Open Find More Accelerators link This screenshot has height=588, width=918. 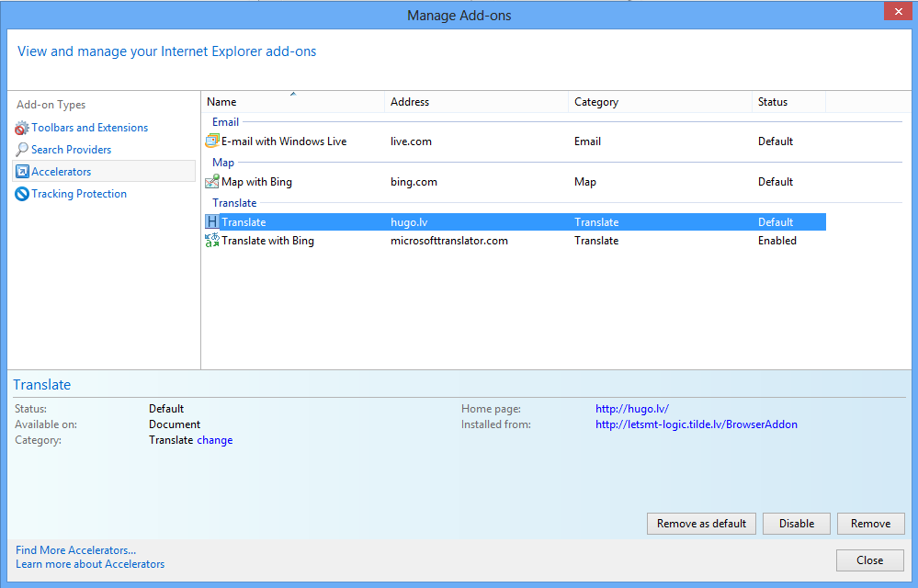tap(75, 550)
